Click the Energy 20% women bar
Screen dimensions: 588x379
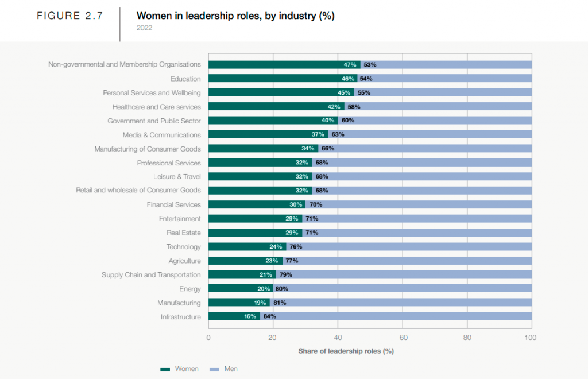(241, 289)
